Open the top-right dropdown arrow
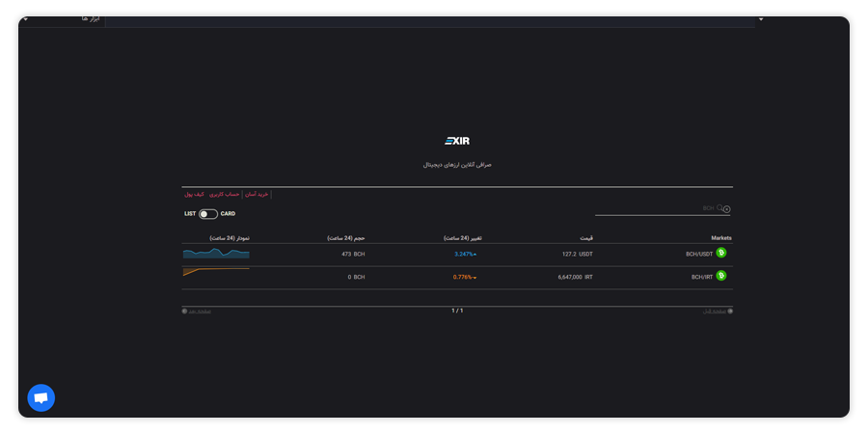 click(x=761, y=19)
